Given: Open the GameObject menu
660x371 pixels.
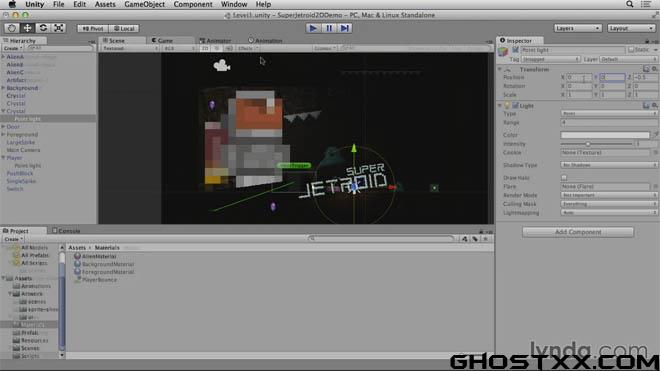Looking at the screenshot, I should point(144,4).
